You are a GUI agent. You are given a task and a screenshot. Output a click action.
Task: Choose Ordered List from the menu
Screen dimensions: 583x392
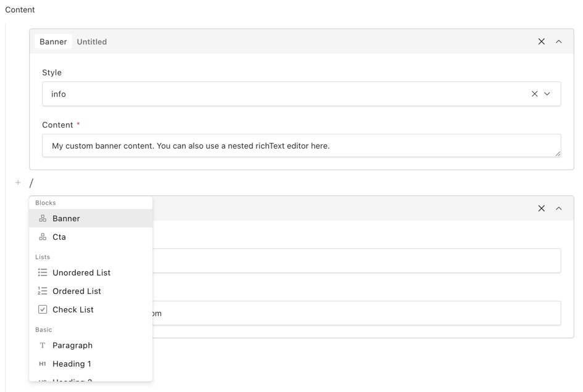(76, 291)
